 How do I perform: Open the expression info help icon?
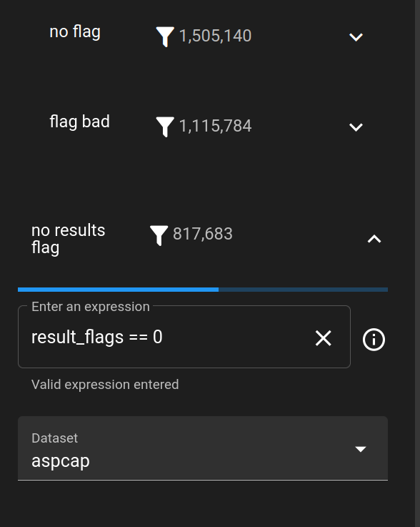[x=374, y=339]
